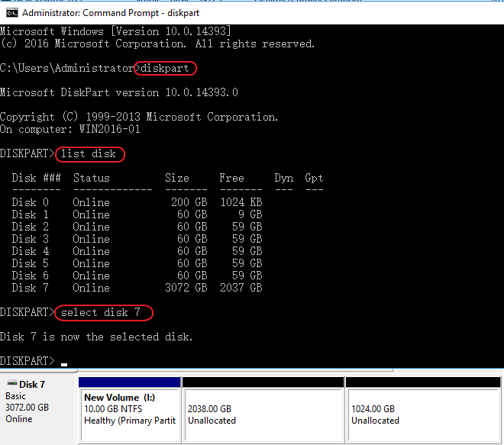Click the Status column header
The height and width of the screenshot is (445, 504).
(92, 178)
